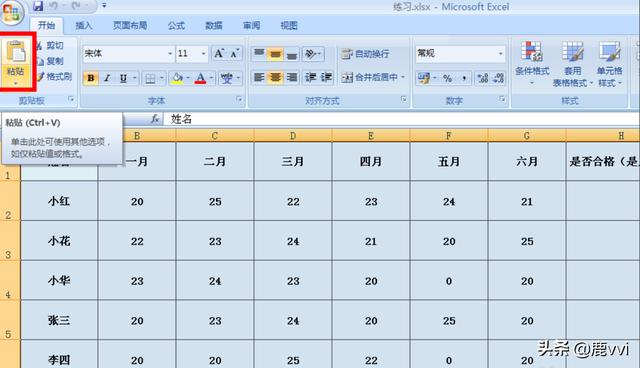
Task: Open Conditional Formatting (条件格式)
Action: tap(532, 63)
